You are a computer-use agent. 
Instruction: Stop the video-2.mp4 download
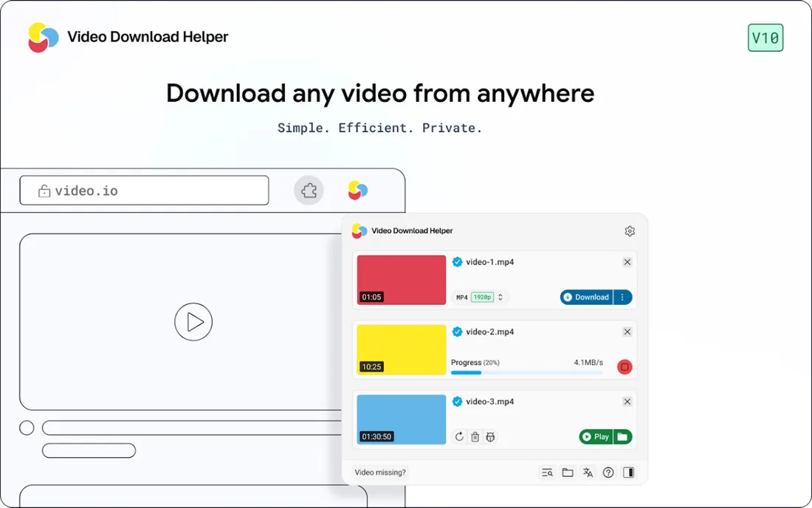click(x=625, y=367)
